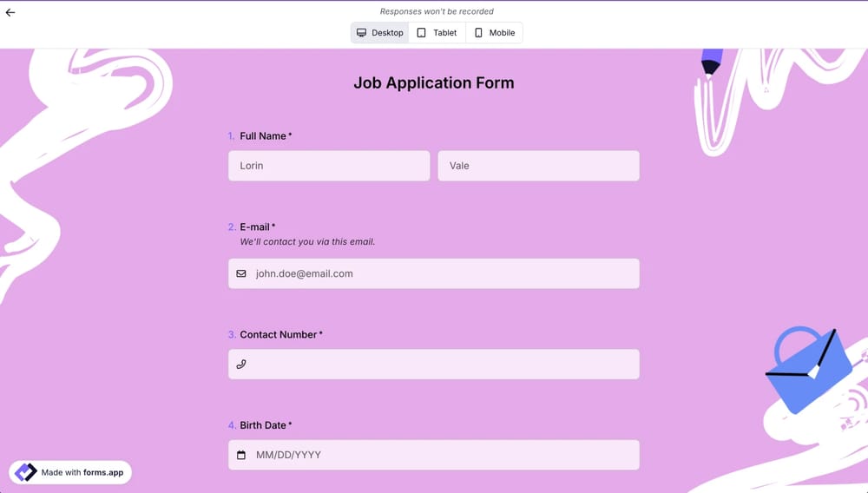
Task: Click the Job Application Form title
Action: 434,83
